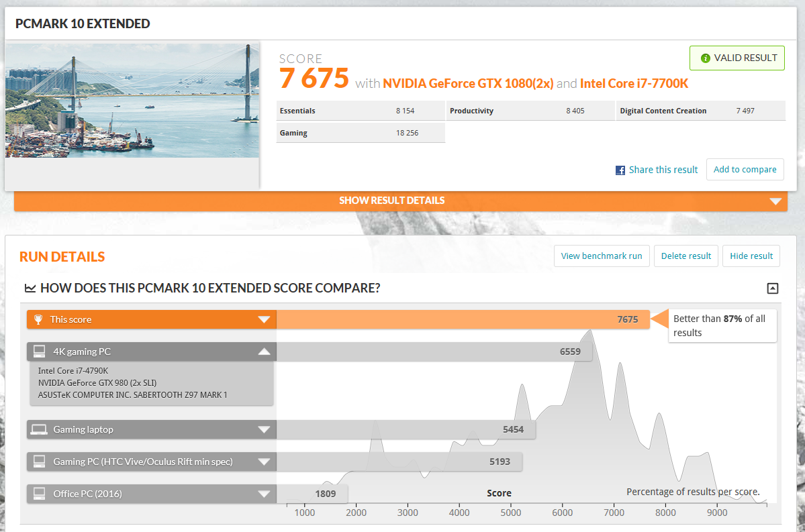Click the 5000 tick on the score axis
The image size is (805, 532).
coord(511,513)
